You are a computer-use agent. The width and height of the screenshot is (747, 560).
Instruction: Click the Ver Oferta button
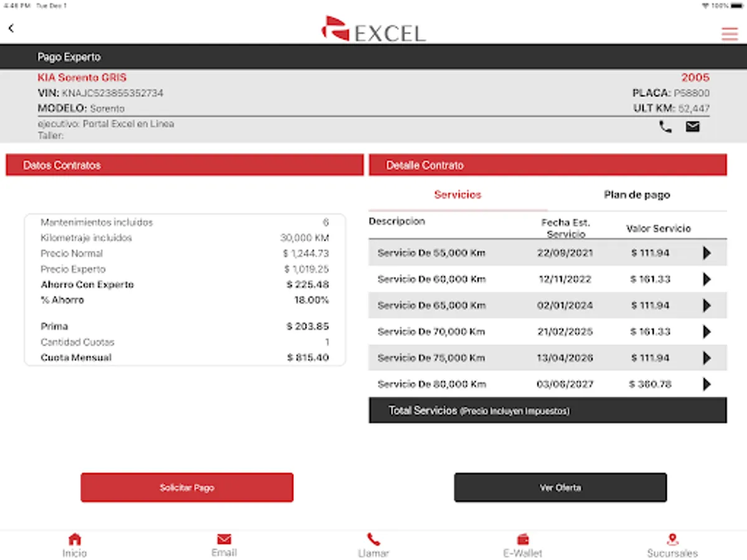coord(560,487)
